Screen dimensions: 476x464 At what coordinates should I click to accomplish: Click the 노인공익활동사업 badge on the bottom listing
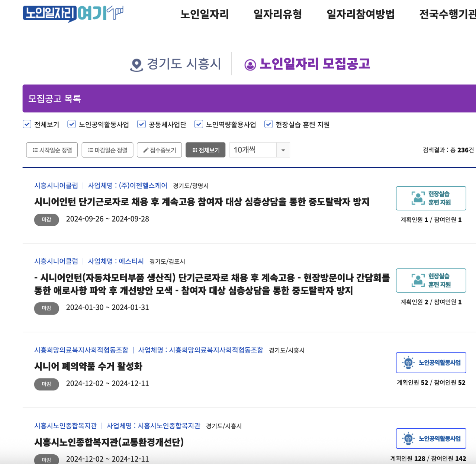431,438
